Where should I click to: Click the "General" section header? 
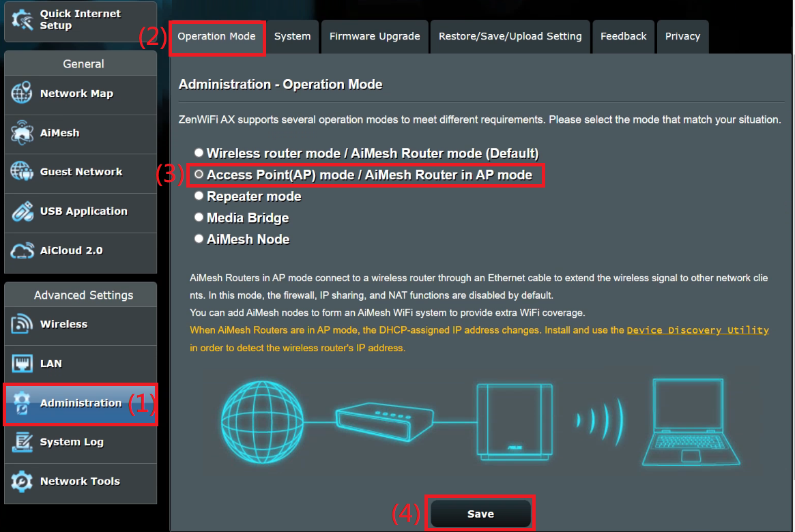(x=83, y=64)
